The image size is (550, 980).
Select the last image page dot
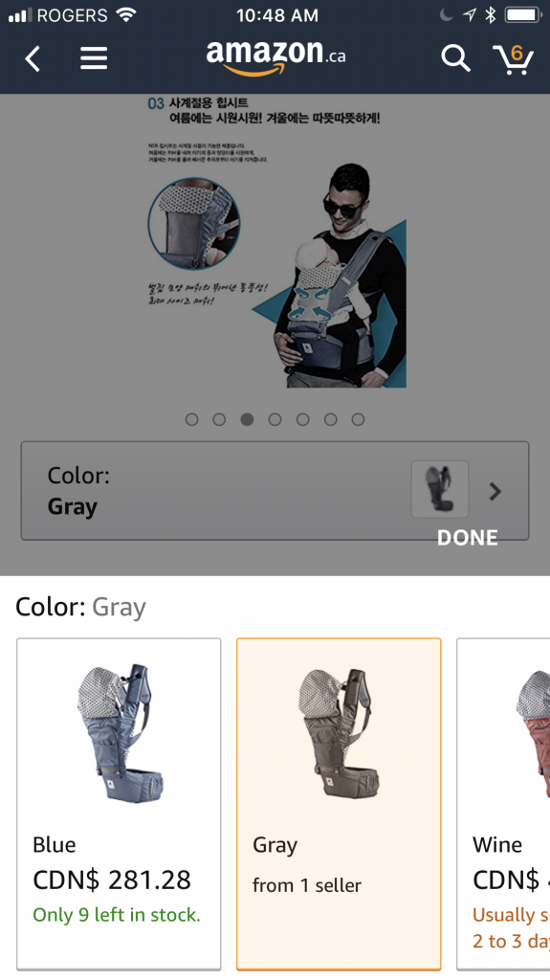(x=358, y=419)
